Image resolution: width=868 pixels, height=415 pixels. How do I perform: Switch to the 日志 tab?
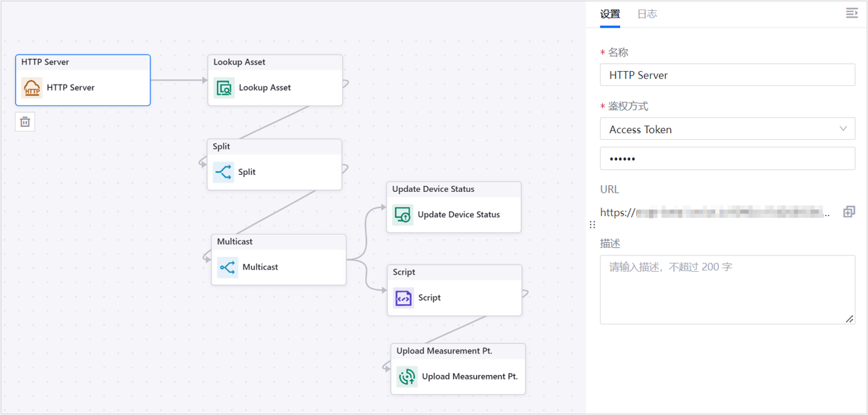[647, 14]
